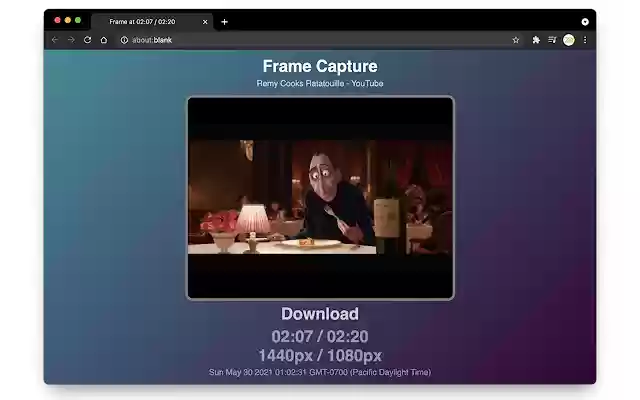640x400 pixels.
Task: Click the captured Ratatouille frame image
Action: (320, 198)
